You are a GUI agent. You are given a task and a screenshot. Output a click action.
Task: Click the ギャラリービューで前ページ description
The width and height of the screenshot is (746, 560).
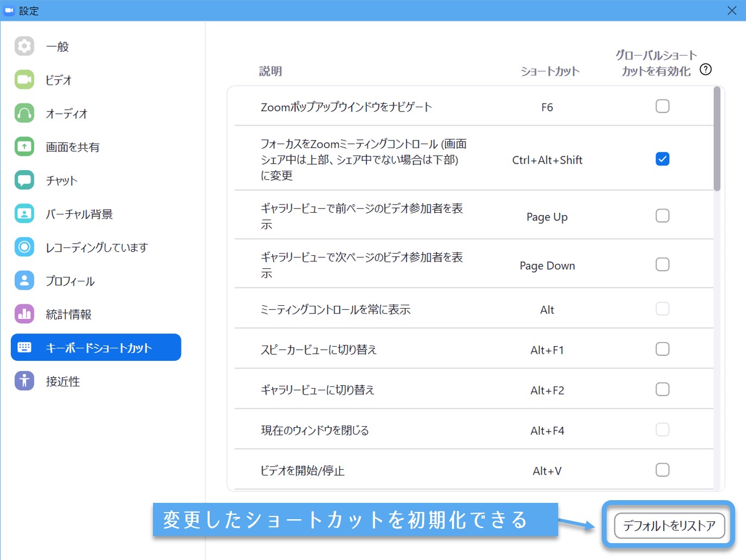pos(362,216)
